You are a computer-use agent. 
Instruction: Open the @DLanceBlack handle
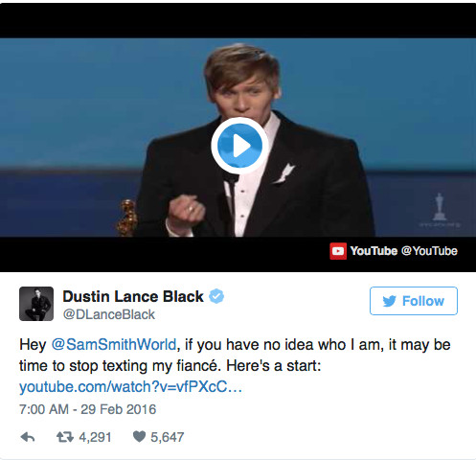pos(109,314)
